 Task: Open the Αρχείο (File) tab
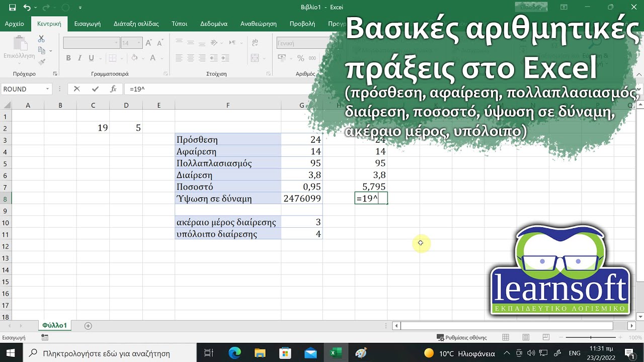(14, 24)
